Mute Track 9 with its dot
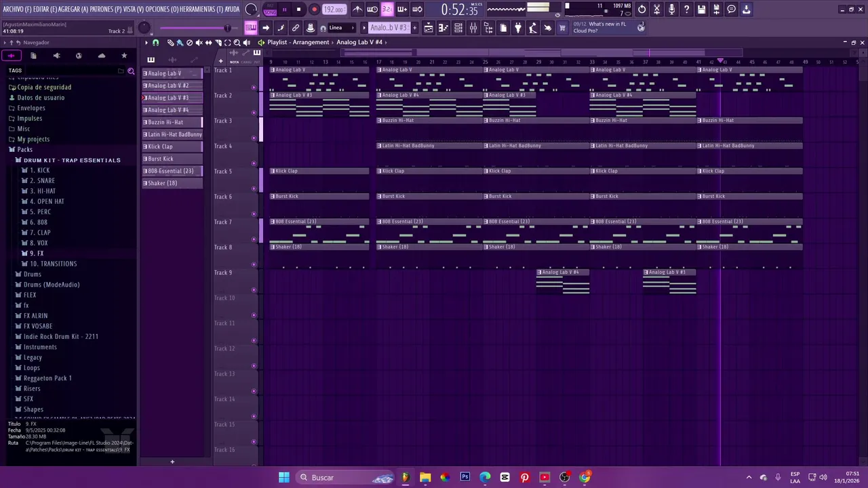This screenshot has height=488, width=868. (254, 290)
